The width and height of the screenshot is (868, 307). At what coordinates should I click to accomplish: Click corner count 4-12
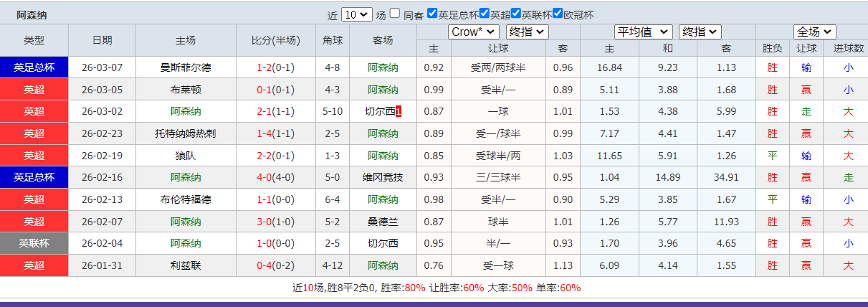click(x=333, y=265)
